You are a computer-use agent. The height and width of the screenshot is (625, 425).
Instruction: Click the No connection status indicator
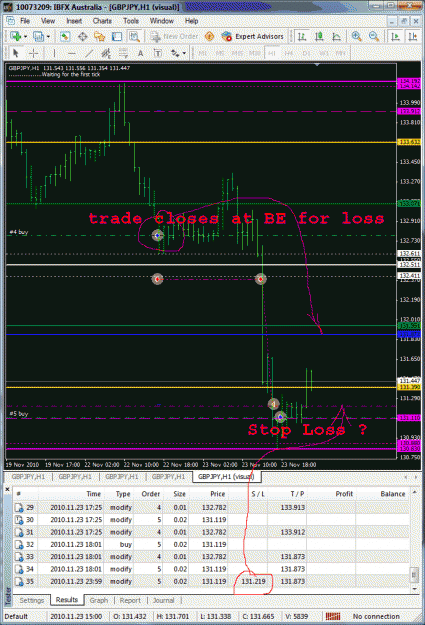click(376, 616)
